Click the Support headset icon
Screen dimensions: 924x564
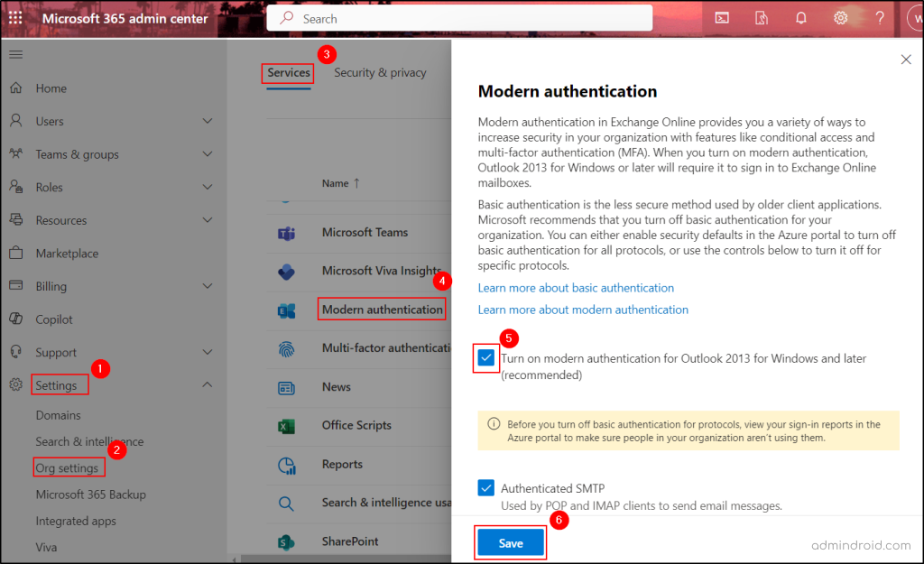click(16, 352)
